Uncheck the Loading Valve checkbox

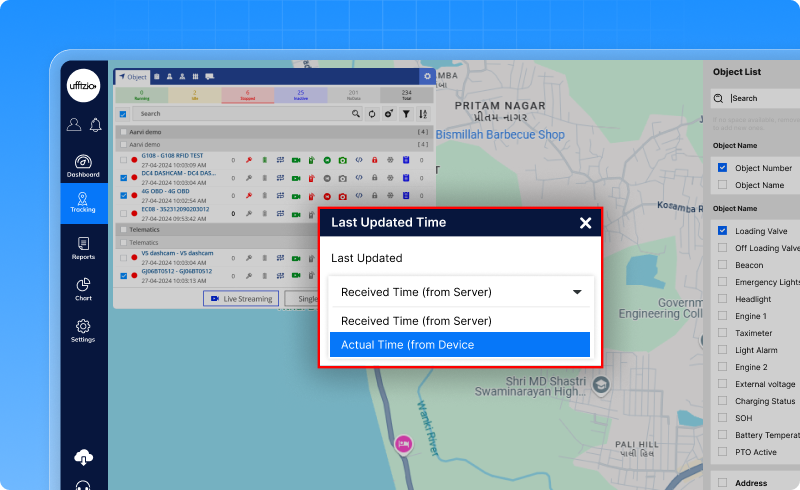(x=722, y=231)
